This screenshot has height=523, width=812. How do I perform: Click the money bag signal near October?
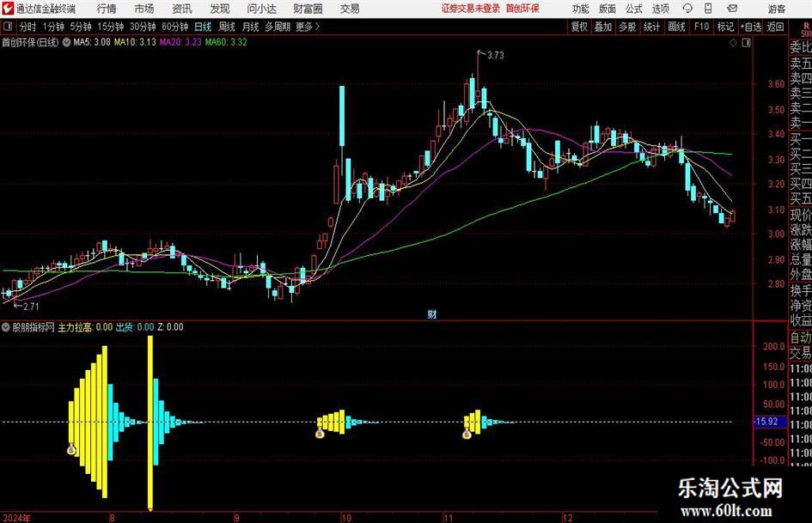coord(320,433)
